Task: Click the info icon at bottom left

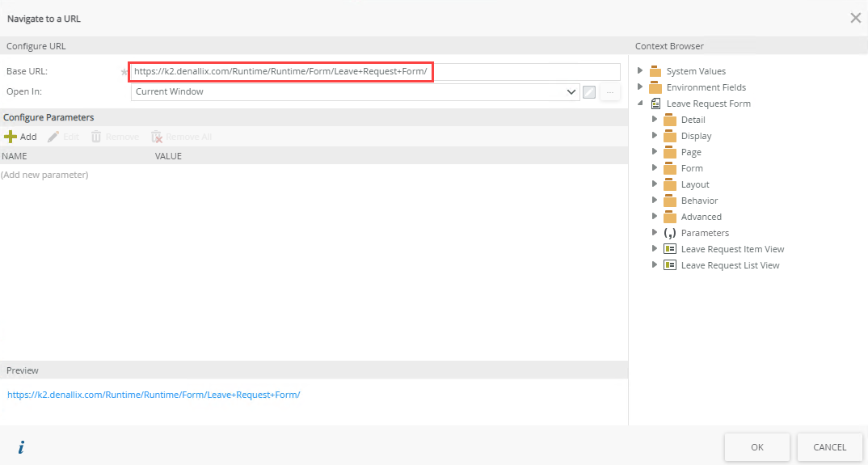Action: [x=21, y=447]
